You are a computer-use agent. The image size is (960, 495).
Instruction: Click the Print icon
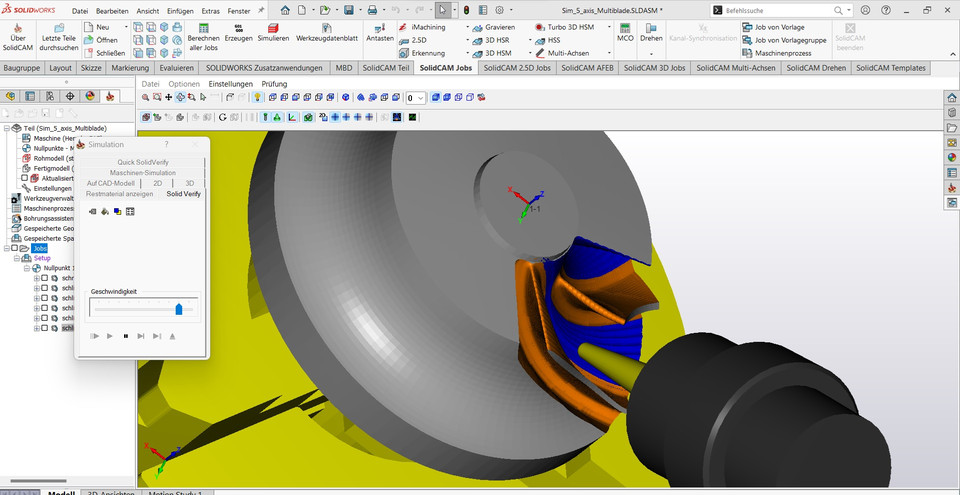(372, 10)
